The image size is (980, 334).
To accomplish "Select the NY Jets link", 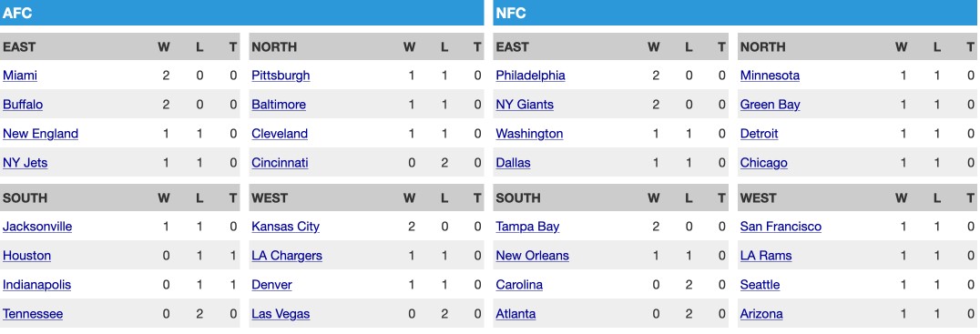I will (x=25, y=163).
